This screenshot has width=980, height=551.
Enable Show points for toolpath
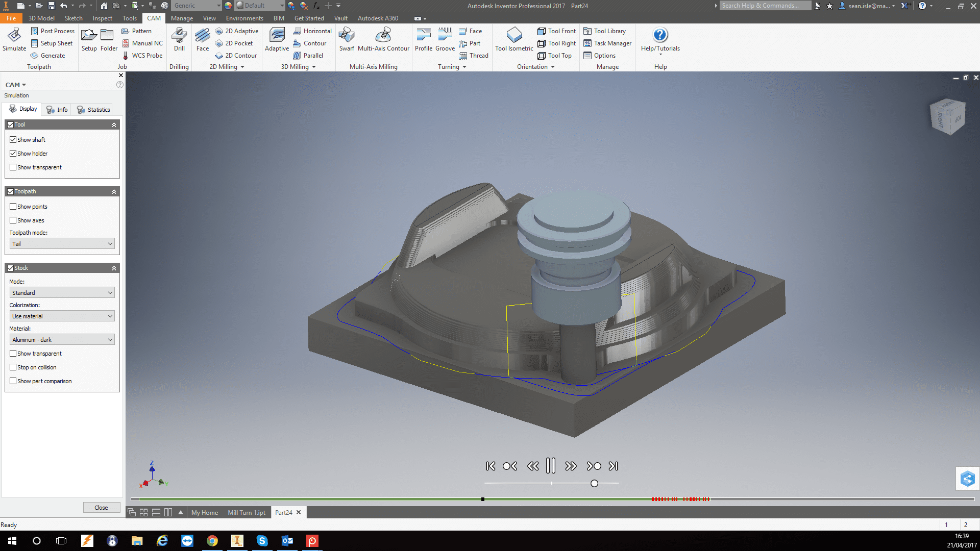point(13,207)
